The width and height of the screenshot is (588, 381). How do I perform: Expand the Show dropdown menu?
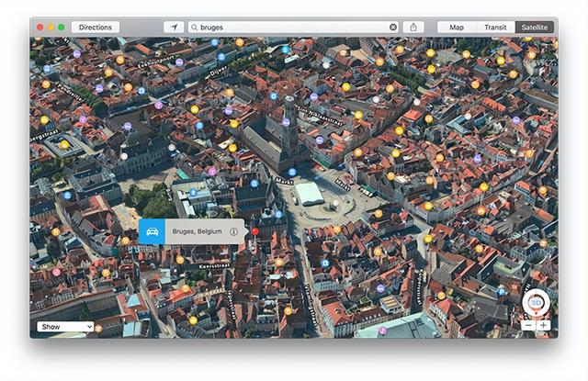pos(65,326)
